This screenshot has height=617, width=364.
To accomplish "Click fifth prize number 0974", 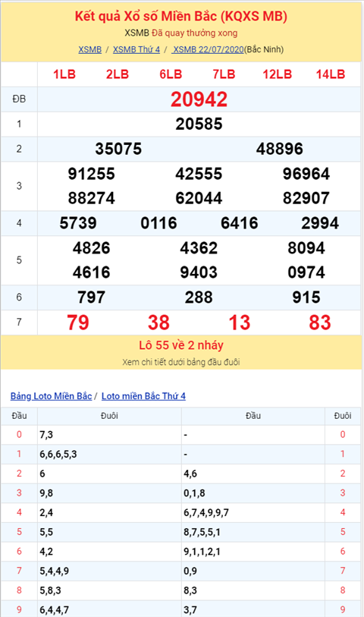I will [x=306, y=272].
